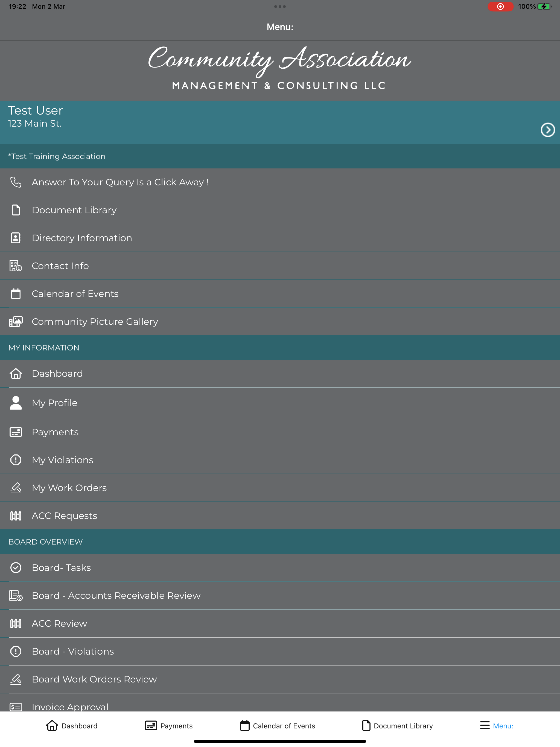Open Answer To Your Query Is a Click Away
This screenshot has height=747, width=560.
(280, 182)
